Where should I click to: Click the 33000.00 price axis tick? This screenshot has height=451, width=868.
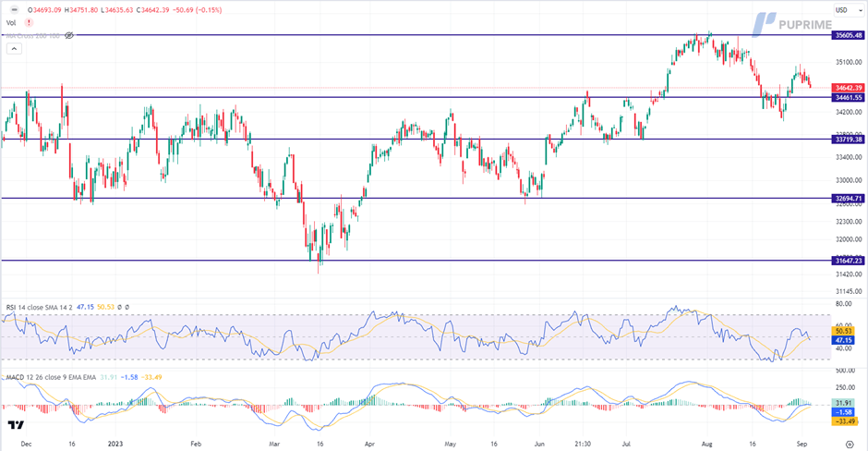coord(849,180)
